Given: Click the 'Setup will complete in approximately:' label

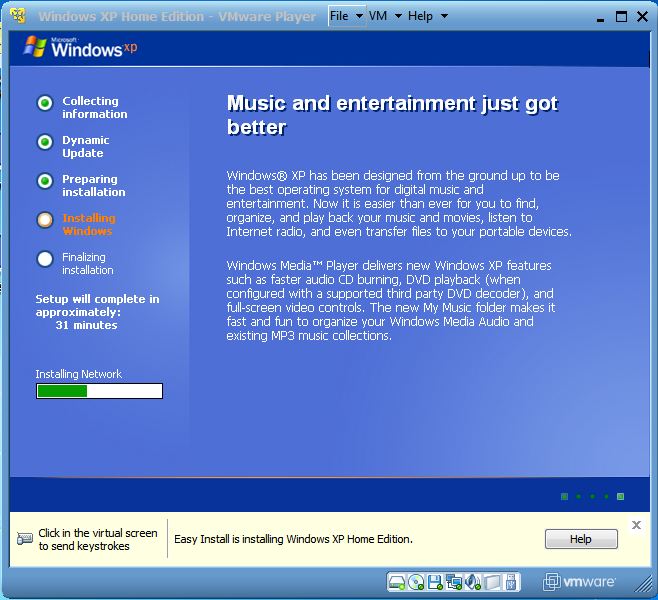Looking at the screenshot, I should (97, 305).
